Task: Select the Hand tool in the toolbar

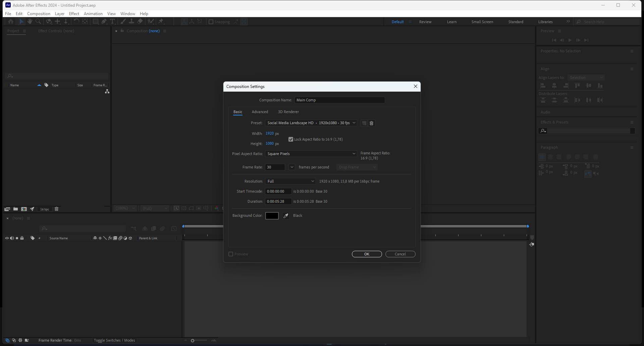Action: click(30, 21)
